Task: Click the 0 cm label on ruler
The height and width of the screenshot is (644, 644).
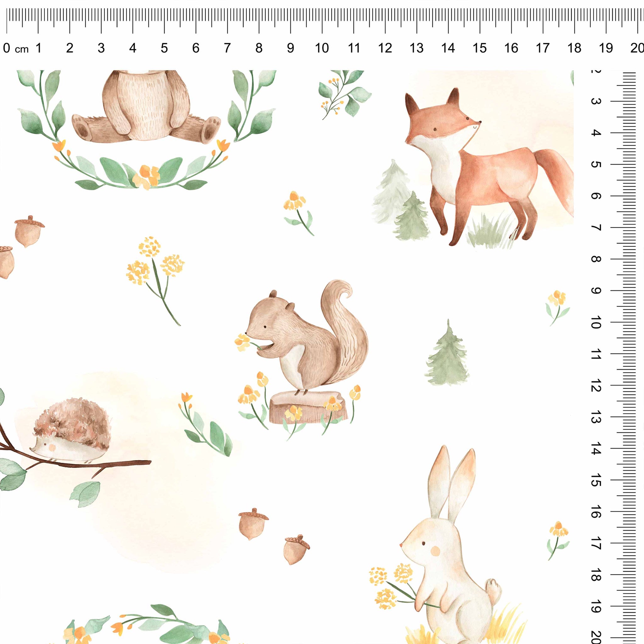Action: pyautogui.click(x=15, y=49)
